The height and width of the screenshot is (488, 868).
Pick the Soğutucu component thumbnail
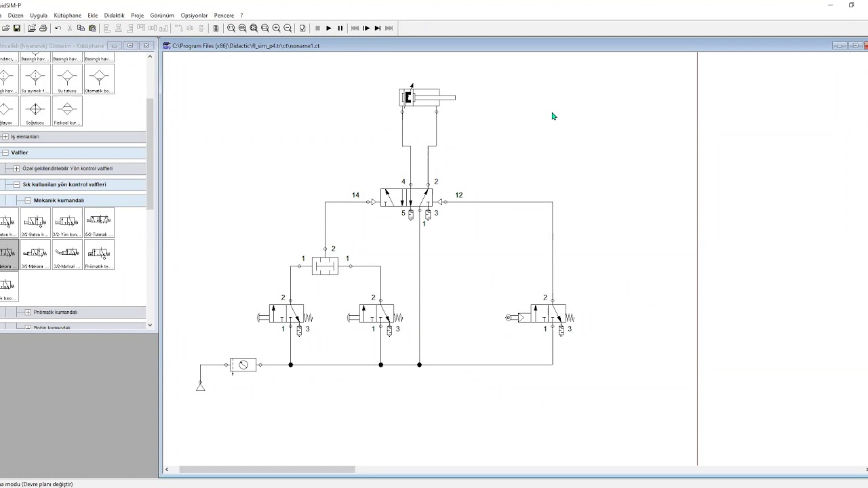[35, 111]
